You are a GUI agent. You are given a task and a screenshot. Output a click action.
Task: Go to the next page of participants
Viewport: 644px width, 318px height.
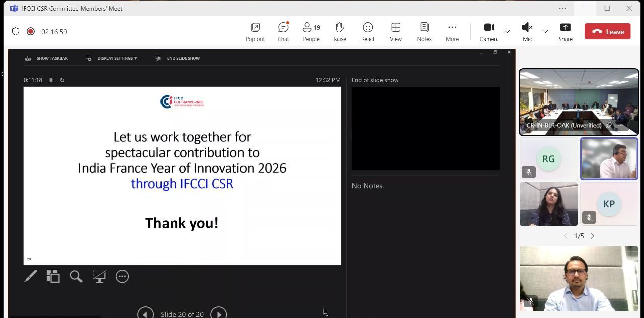point(592,236)
